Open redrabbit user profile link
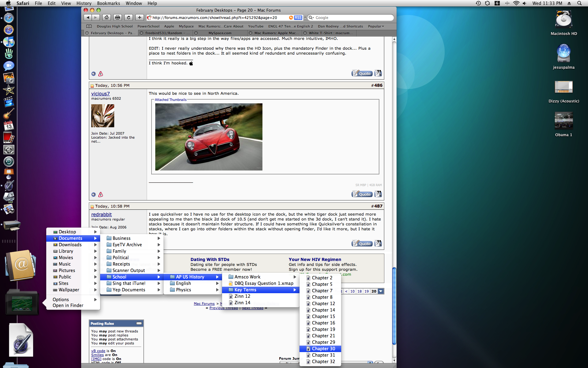Image resolution: width=588 pixels, height=368 pixels. (x=101, y=214)
